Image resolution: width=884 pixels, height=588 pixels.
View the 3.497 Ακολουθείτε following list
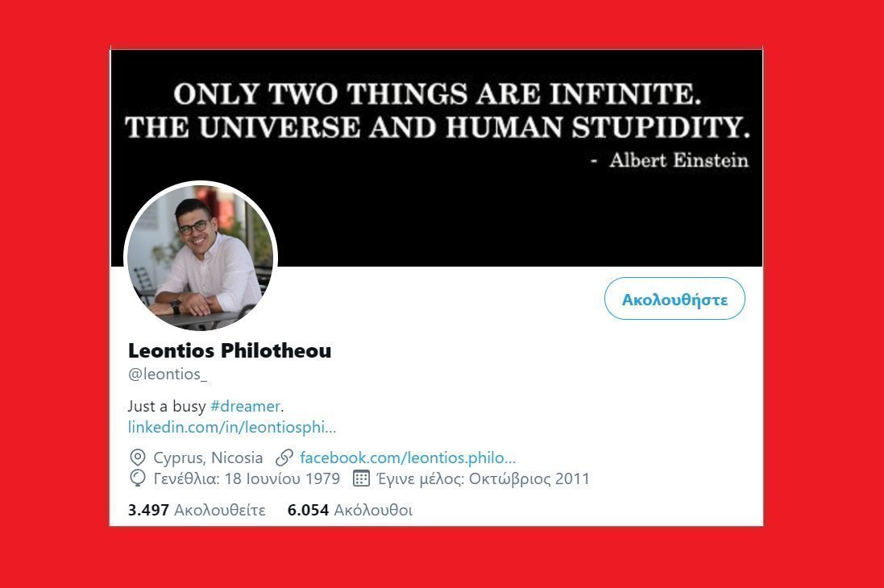(x=197, y=510)
